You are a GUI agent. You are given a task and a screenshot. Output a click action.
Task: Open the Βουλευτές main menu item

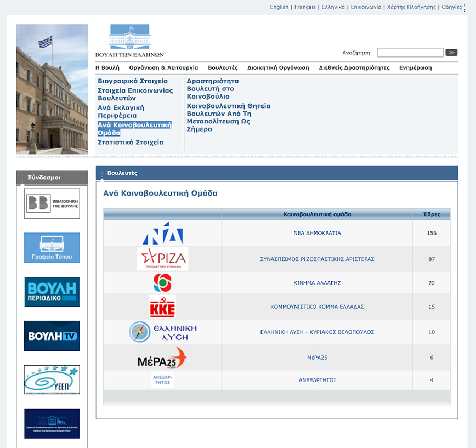point(223,68)
